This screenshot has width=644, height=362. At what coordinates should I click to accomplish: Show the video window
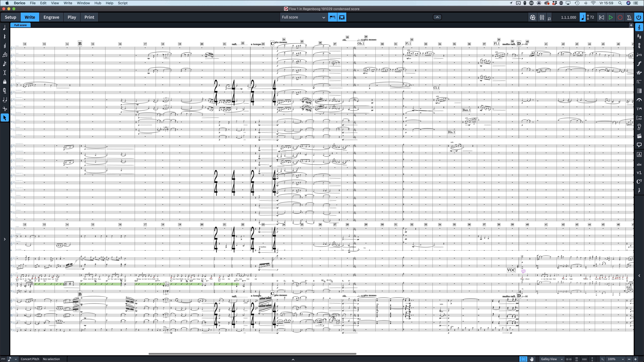pos(533,17)
